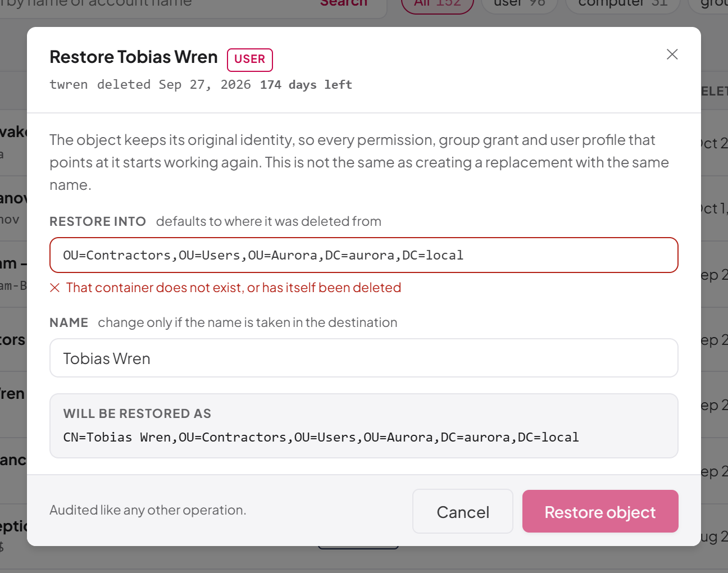Click the NAME field label
The image size is (728, 573).
(x=69, y=322)
